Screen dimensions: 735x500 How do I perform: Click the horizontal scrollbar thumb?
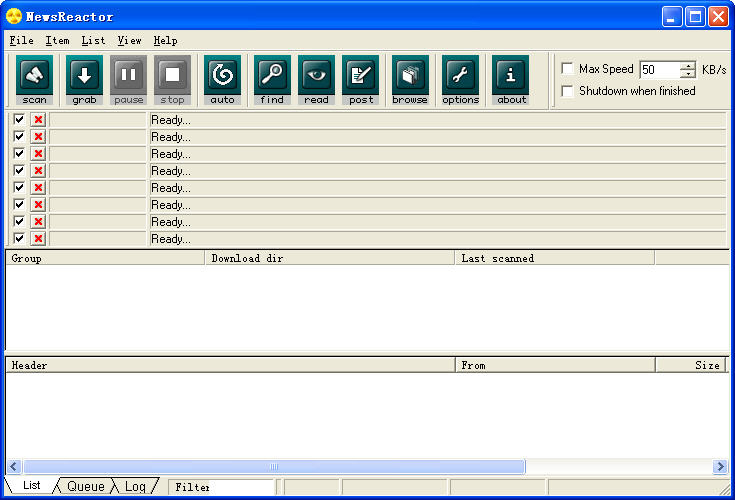[x=274, y=466]
